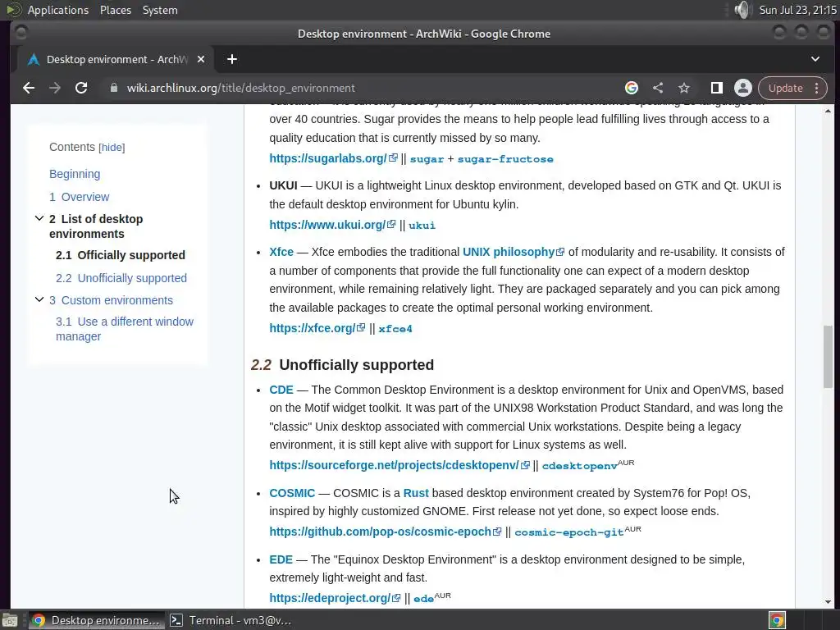The height and width of the screenshot is (630, 840).
Task: Click the forward navigation arrow
Action: [55, 88]
